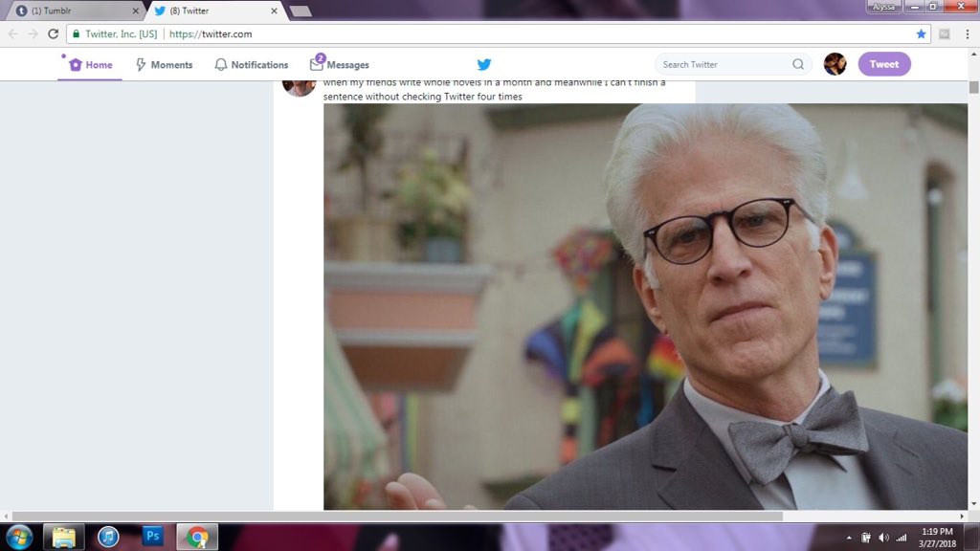Open File Explorer from the taskbar
This screenshot has width=980, height=551.
pos(63,537)
